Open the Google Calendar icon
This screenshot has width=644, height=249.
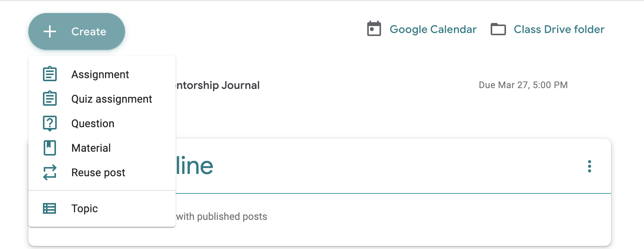(x=374, y=29)
